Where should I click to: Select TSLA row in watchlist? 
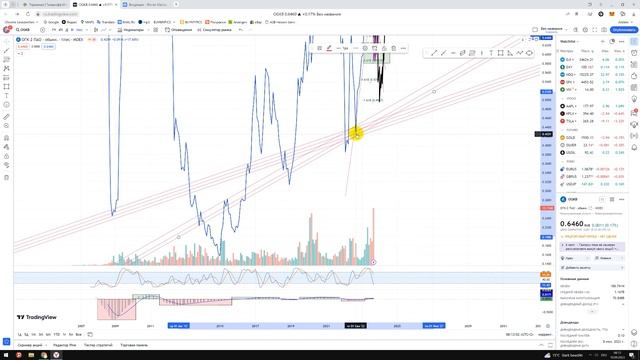(x=592, y=121)
